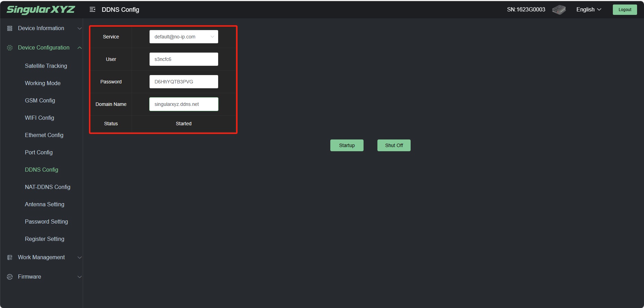The width and height of the screenshot is (644, 308).
Task: Expand the Firmware section chevron
Action: (80, 277)
